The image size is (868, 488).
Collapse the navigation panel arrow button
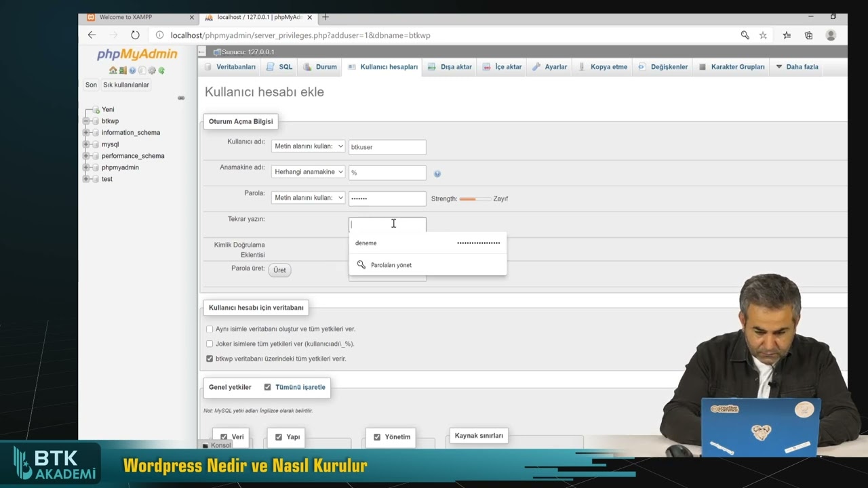click(202, 52)
